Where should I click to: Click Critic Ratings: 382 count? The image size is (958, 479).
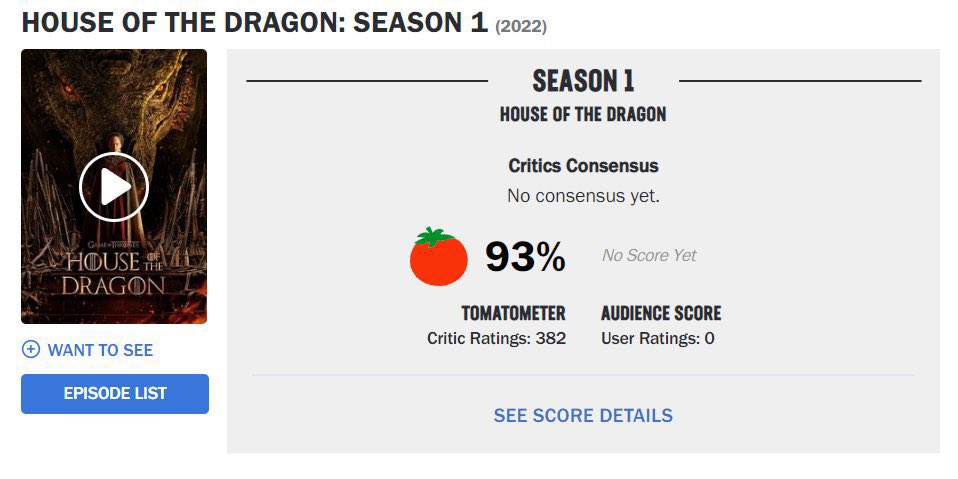pos(496,338)
